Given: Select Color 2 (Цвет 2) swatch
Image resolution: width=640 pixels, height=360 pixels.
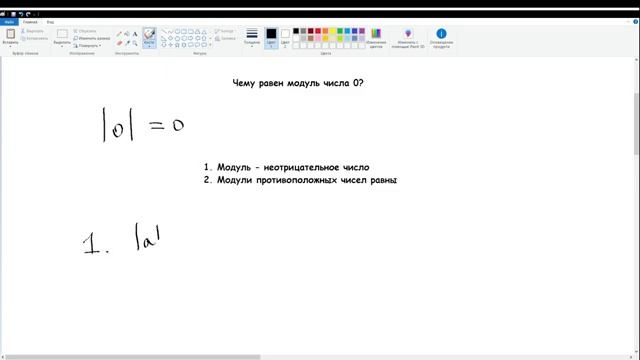Looking at the screenshot, I should [x=285, y=38].
